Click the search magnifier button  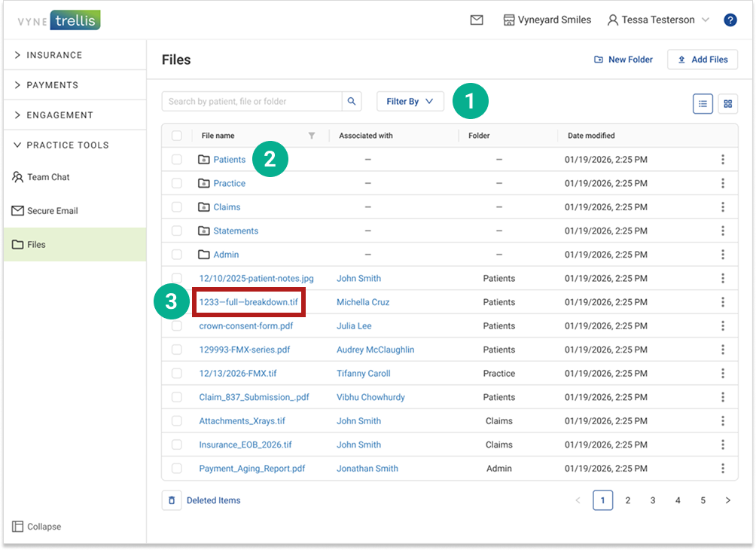pos(352,102)
